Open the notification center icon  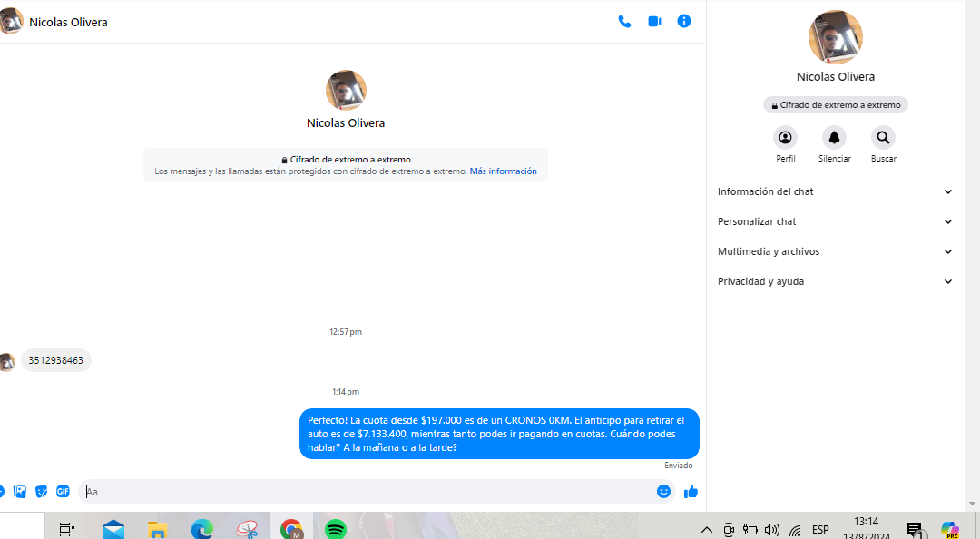pos(915,530)
